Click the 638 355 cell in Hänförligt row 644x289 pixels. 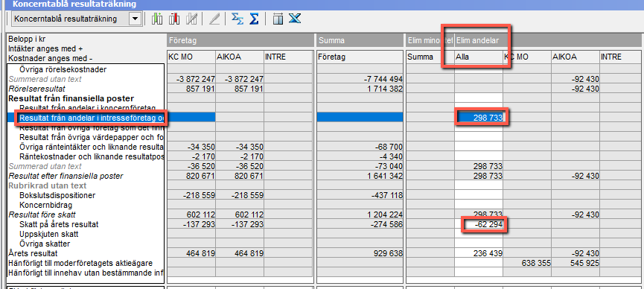(x=527, y=263)
